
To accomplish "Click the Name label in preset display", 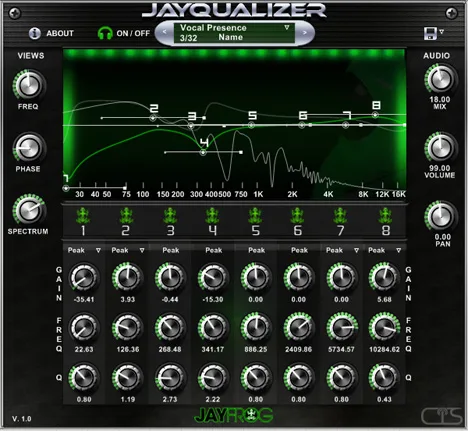I will pyautogui.click(x=230, y=37).
